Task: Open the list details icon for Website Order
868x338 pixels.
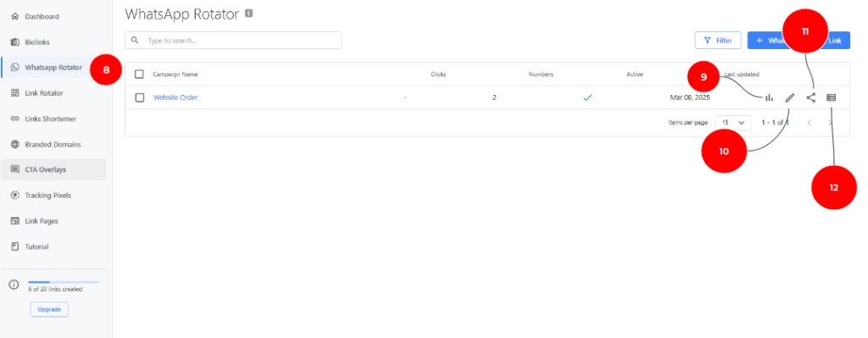Action: point(831,98)
